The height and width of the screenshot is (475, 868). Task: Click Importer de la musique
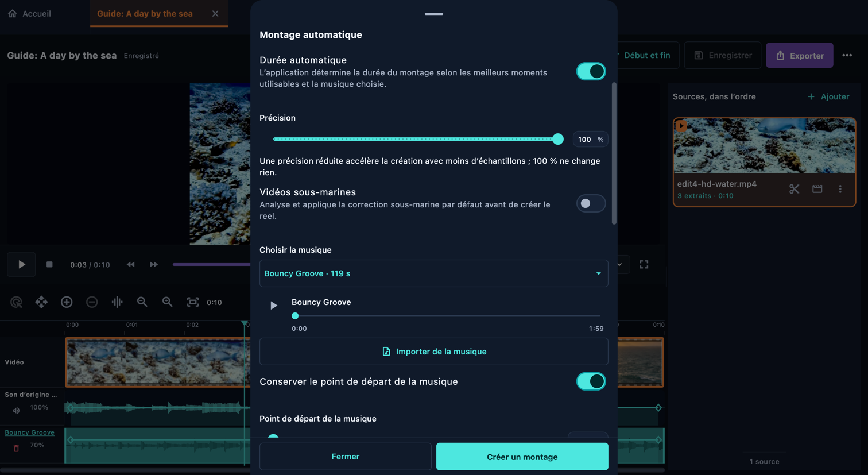click(434, 352)
